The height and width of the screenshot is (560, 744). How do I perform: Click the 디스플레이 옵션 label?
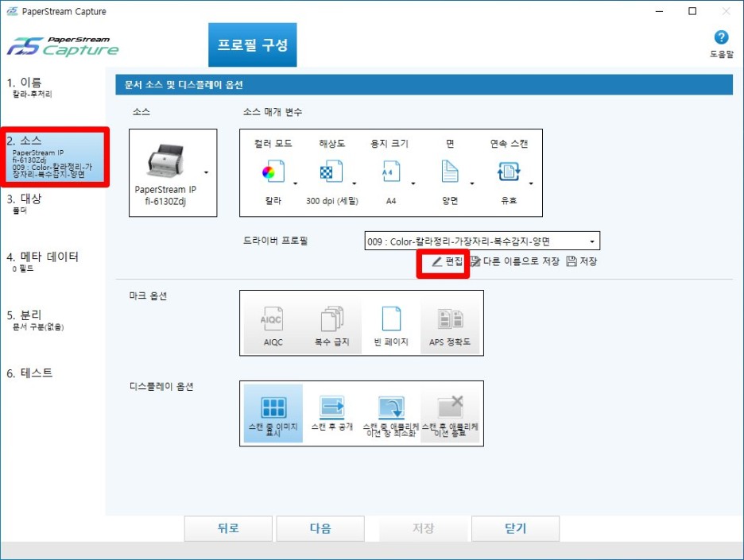pos(161,387)
